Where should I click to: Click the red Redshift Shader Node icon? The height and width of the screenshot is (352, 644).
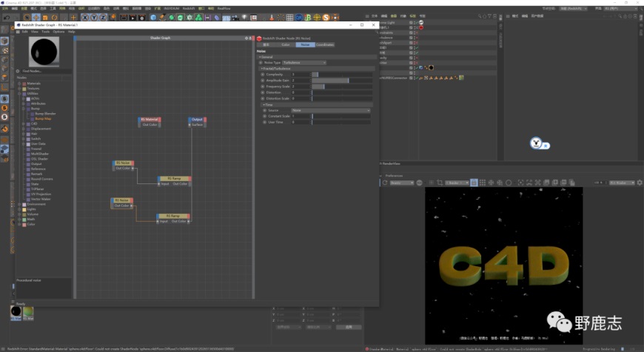(x=259, y=38)
